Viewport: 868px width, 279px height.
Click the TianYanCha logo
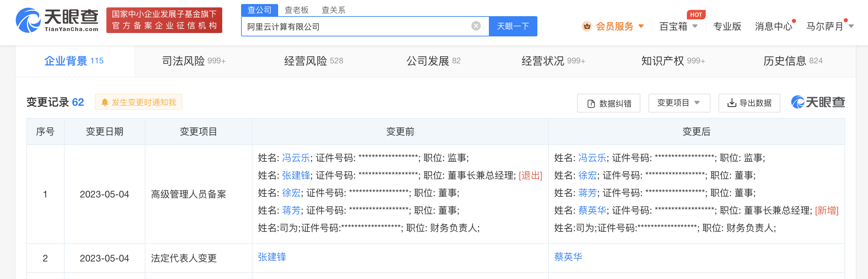(x=57, y=20)
